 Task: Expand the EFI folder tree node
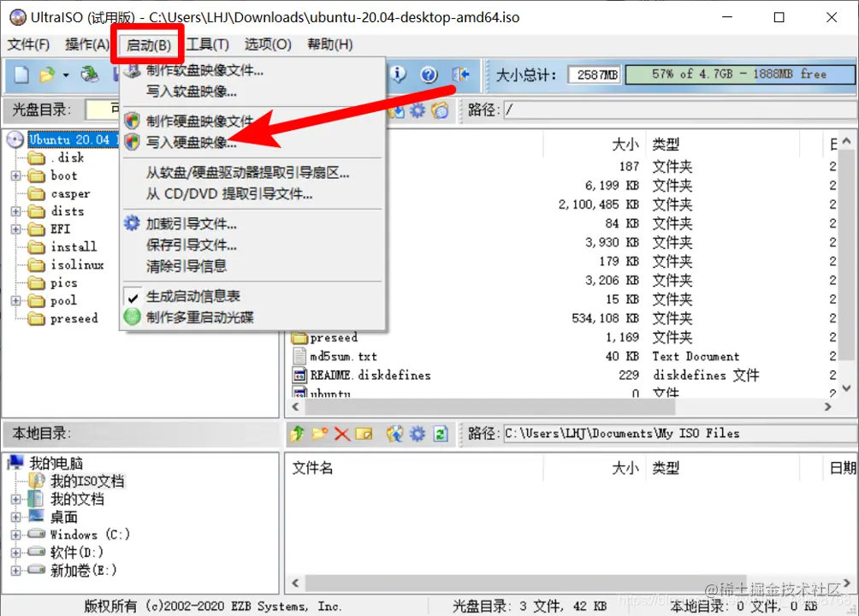click(16, 229)
